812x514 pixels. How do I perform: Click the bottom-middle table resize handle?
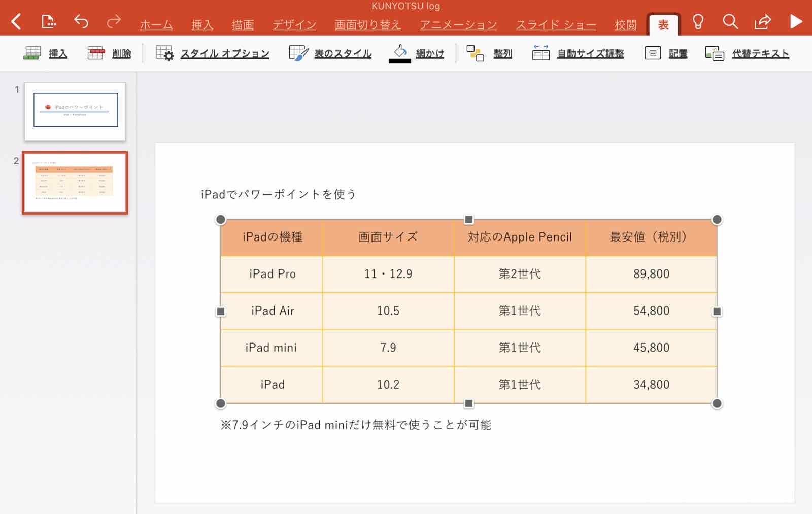coord(468,403)
